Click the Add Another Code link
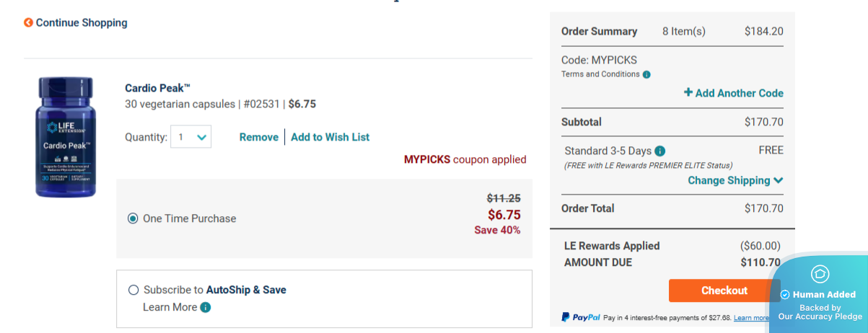Screen dimensions: 868x333 pos(734,93)
